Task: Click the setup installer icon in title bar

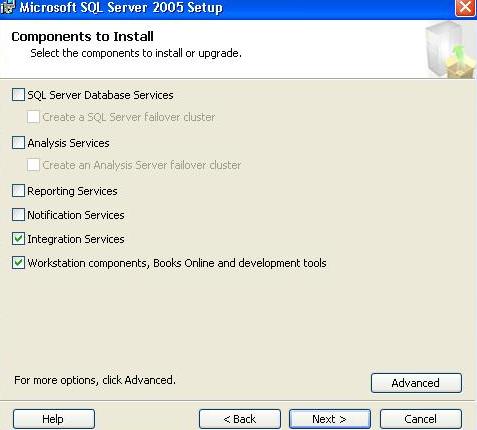Action: tap(7, 7)
